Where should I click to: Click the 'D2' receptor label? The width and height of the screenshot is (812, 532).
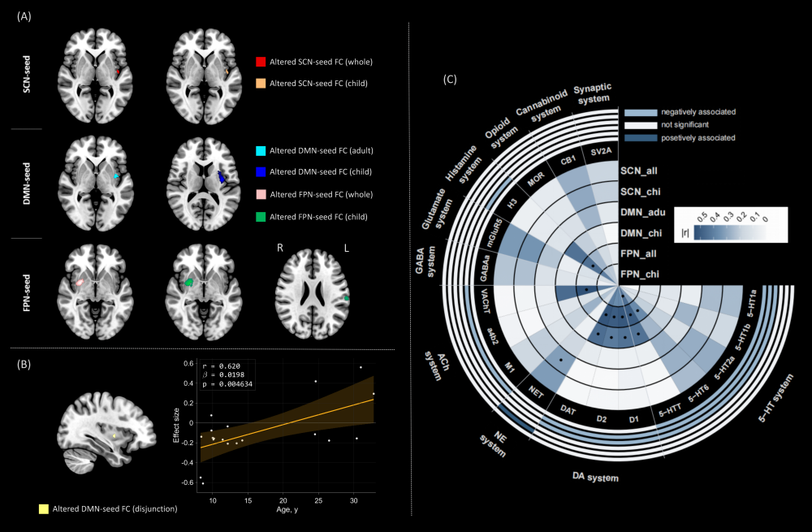tap(601, 418)
